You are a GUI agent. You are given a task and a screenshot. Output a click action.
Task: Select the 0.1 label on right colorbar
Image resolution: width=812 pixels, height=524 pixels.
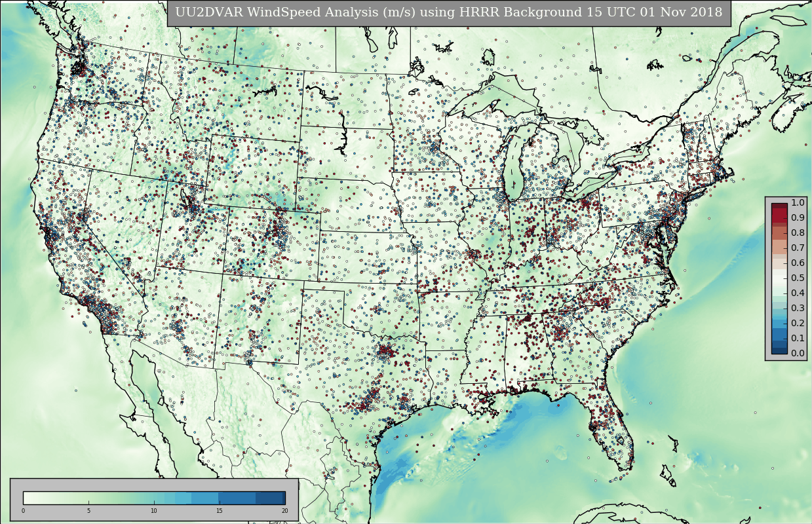click(x=798, y=338)
